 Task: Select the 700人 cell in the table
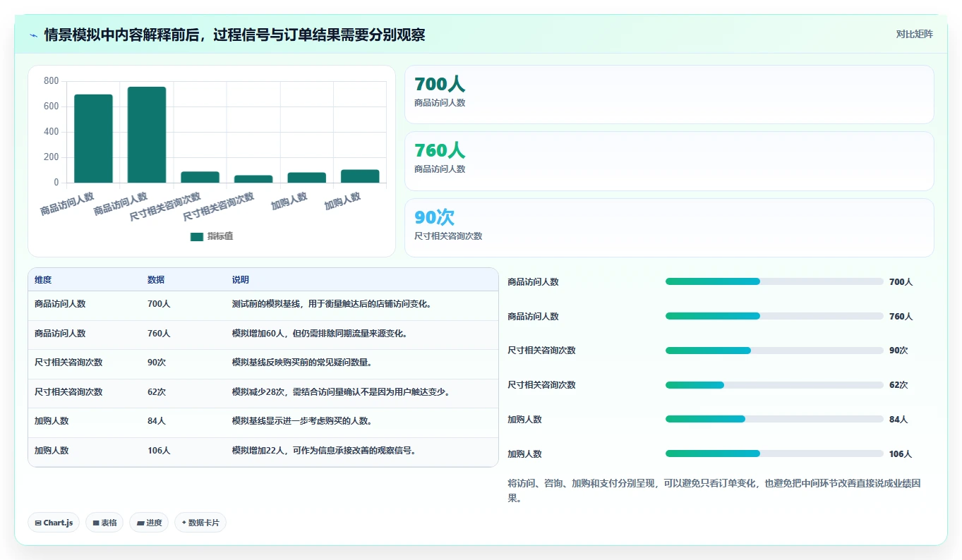point(159,304)
